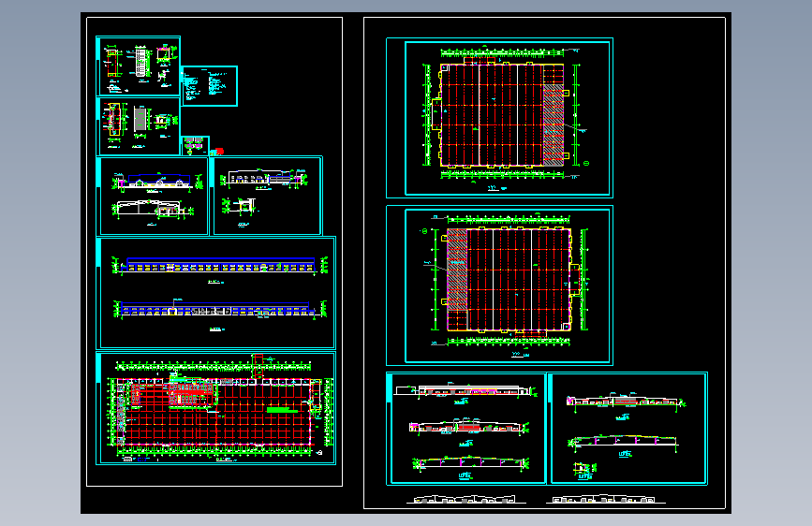The width and height of the screenshot is (812, 526).
Task: Pick the roof plan with hatching on its left side
Action: (500, 285)
